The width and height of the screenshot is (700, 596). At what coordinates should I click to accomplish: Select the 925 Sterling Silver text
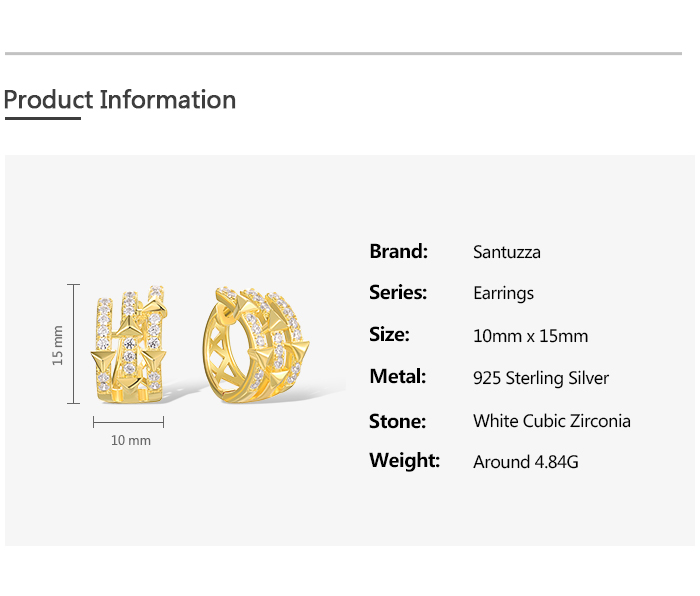(x=540, y=378)
